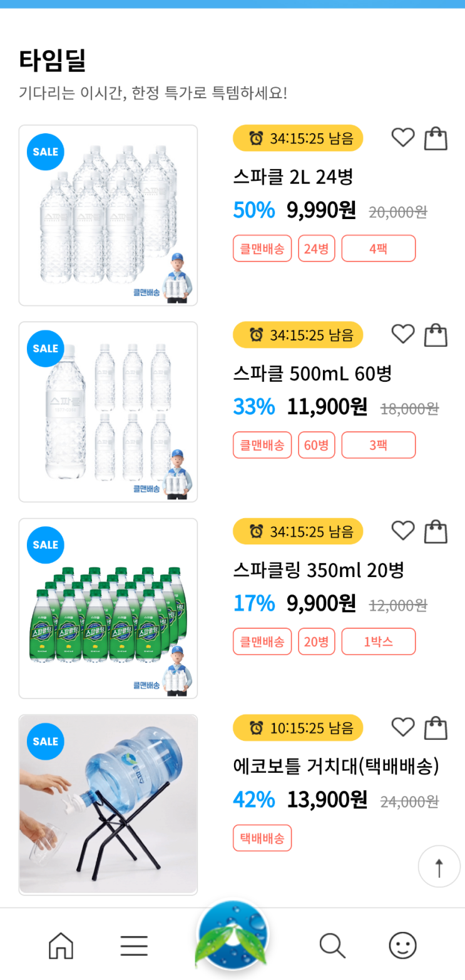Go to Home in bottom navigation
465x980 pixels.
[x=61, y=946]
